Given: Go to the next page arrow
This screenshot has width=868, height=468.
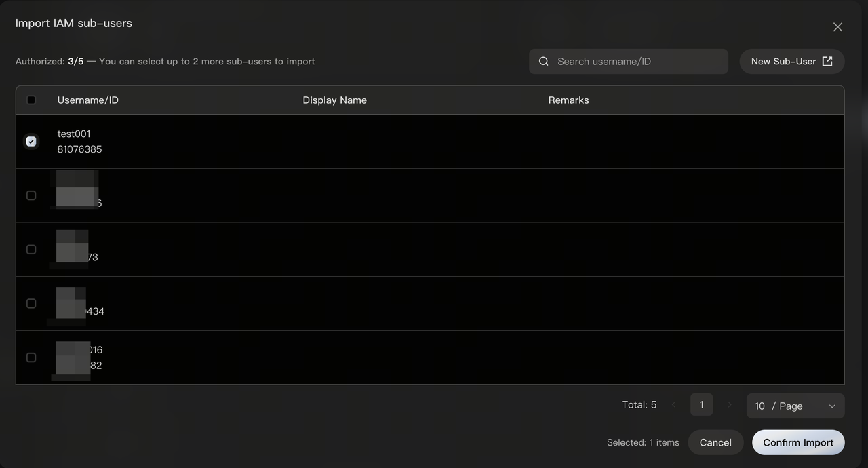Looking at the screenshot, I should [x=730, y=404].
